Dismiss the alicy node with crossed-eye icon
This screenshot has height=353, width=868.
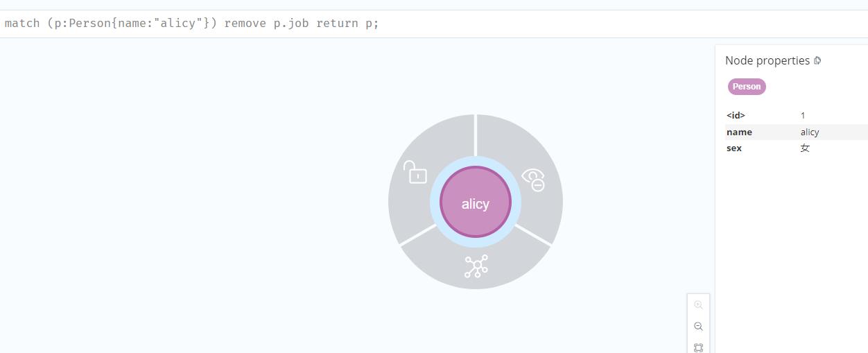(x=533, y=179)
